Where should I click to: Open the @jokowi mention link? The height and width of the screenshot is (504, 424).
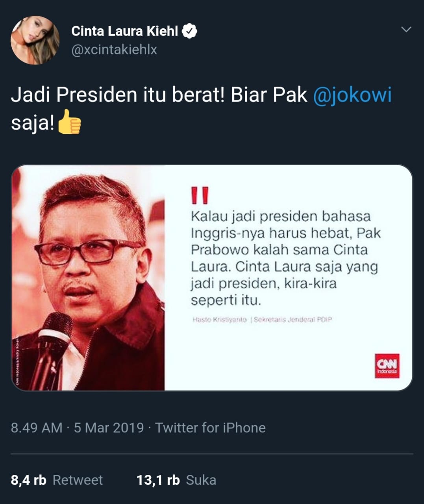click(x=352, y=95)
